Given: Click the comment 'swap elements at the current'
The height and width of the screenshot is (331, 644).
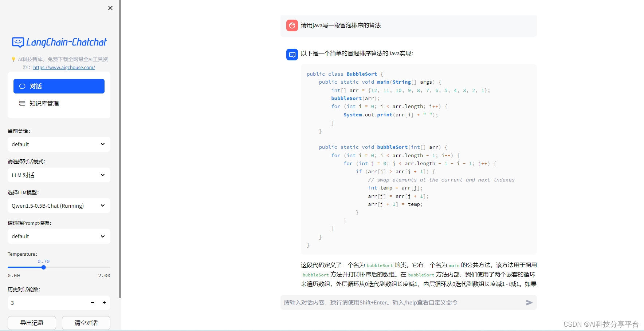Looking at the screenshot, I should 441,180.
